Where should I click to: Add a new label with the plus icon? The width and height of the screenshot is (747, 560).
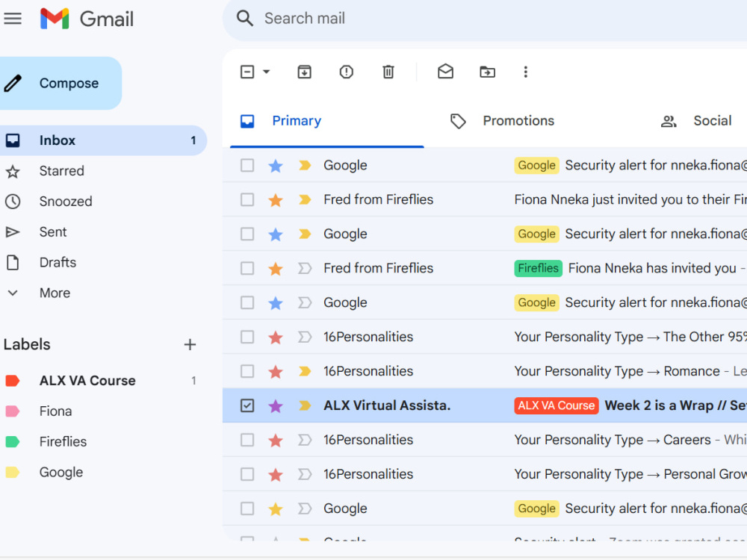190,344
